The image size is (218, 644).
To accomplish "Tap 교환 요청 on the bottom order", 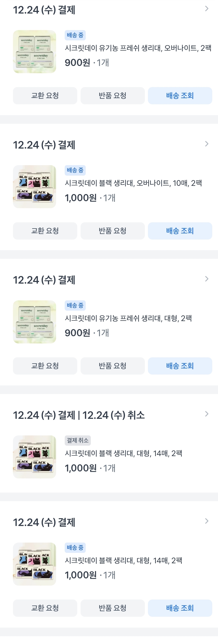I will [45, 608].
